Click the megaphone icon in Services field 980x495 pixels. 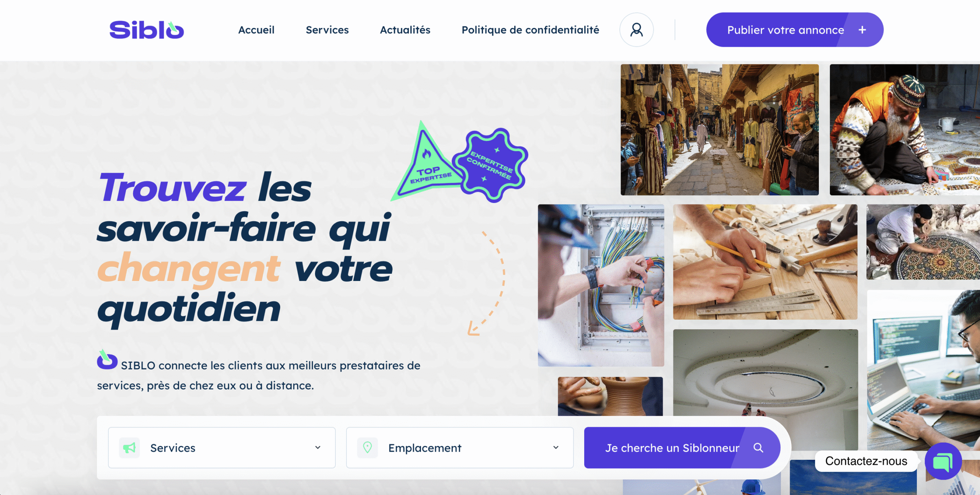(129, 448)
